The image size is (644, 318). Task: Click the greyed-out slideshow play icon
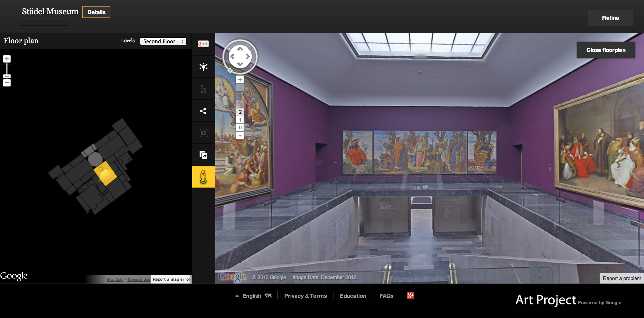[203, 133]
